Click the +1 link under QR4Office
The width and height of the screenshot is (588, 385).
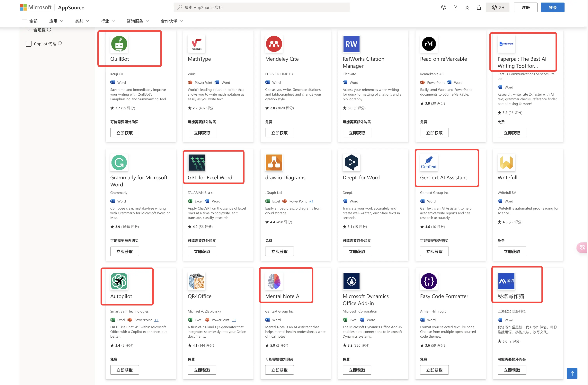pyautogui.click(x=234, y=320)
